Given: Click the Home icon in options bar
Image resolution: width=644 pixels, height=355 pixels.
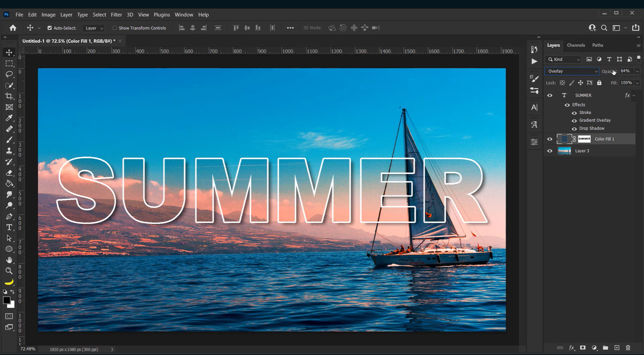Looking at the screenshot, I should [13, 28].
